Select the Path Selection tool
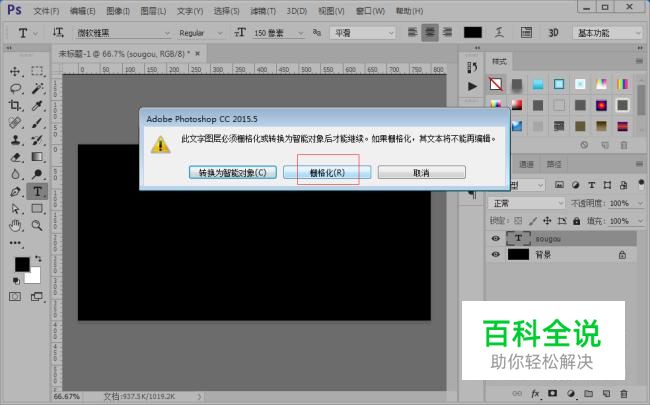Screen dimensions: 650x405 click(x=15, y=209)
